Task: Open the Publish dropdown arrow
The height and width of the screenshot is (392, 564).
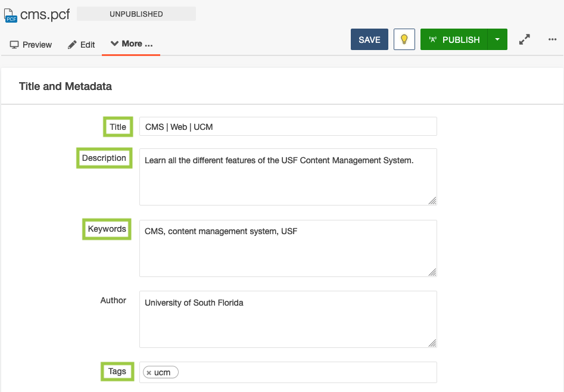Action: pos(497,39)
